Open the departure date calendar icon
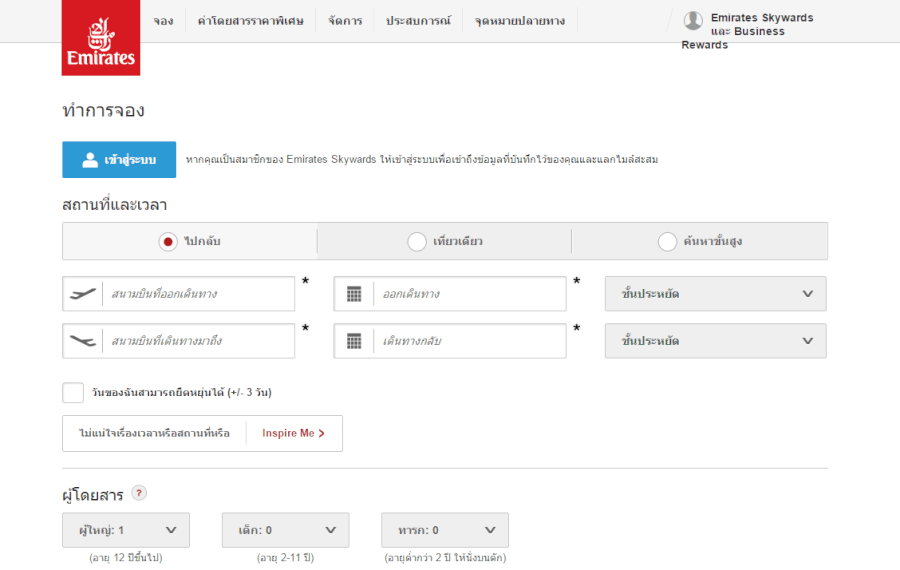The image size is (900, 570). click(354, 294)
